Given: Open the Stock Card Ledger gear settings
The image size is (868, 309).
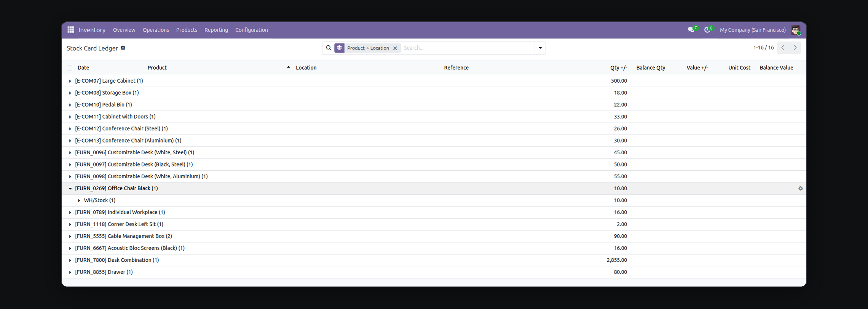Looking at the screenshot, I should [x=123, y=48].
